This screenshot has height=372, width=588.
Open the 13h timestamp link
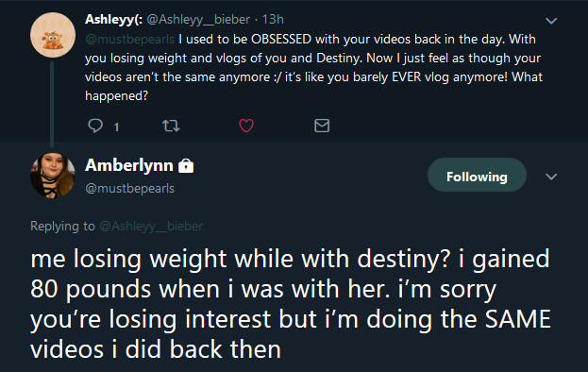click(x=273, y=19)
